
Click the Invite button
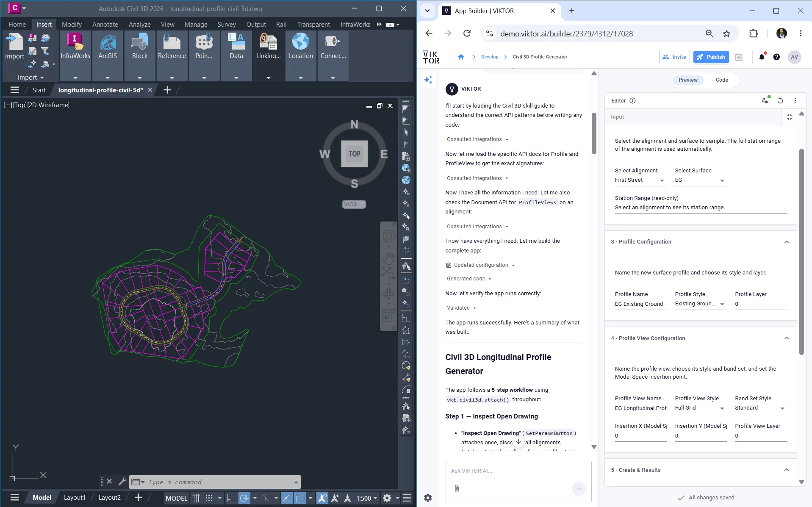[674, 57]
